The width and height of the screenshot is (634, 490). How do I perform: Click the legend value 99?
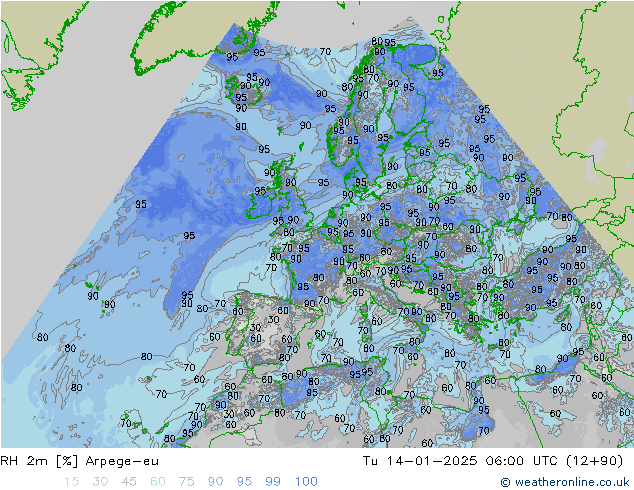[x=273, y=482]
